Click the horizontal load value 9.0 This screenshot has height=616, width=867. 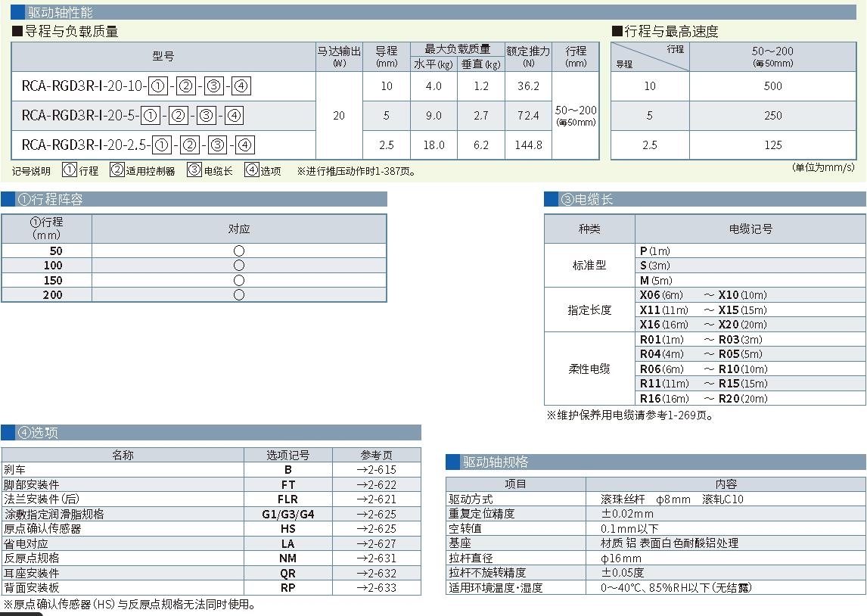click(433, 116)
